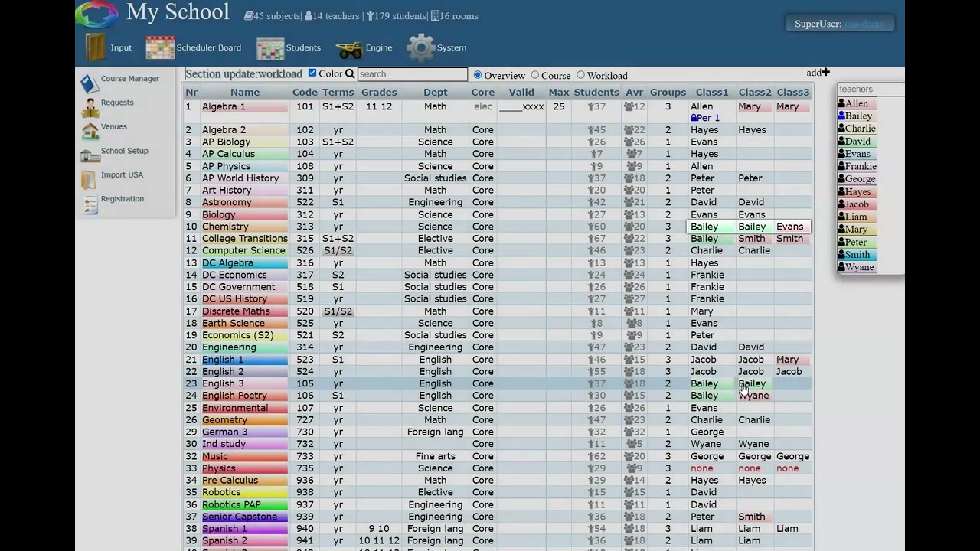The height and width of the screenshot is (551, 980).
Task: Click Class2 Wyane in English Poetry row
Action: tap(753, 396)
